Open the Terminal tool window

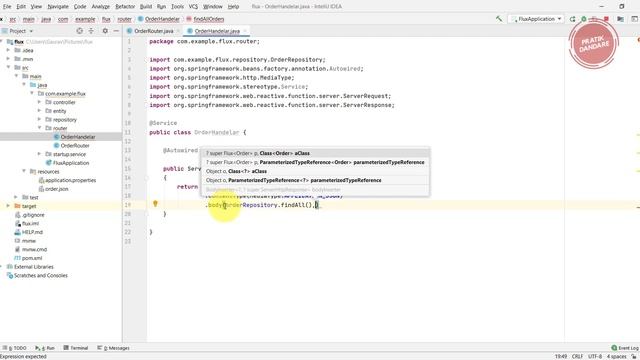(76, 348)
